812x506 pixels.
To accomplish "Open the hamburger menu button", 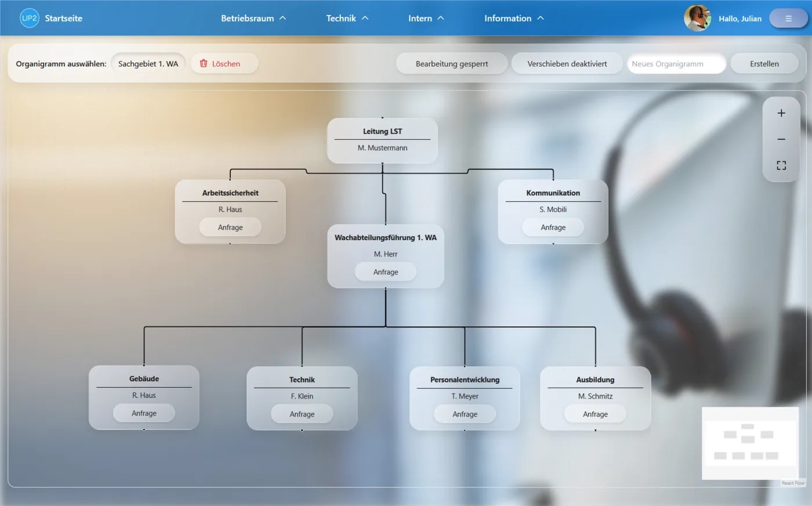I will pyautogui.click(x=788, y=19).
